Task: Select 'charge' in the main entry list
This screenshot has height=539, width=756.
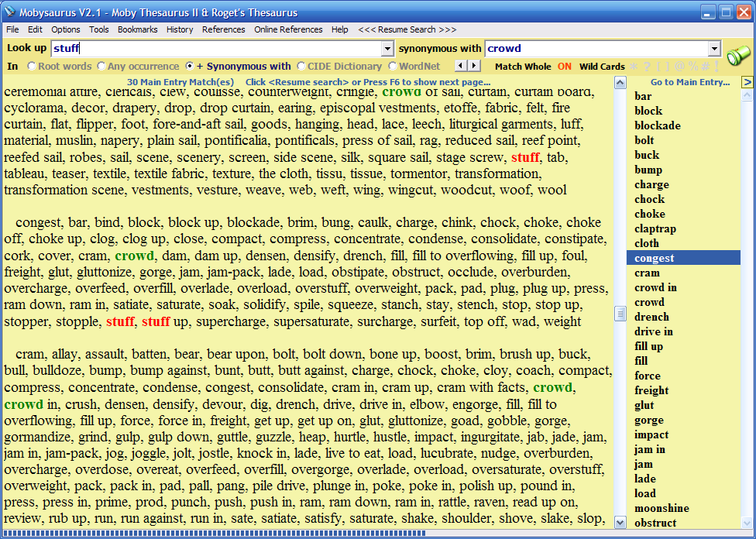Action: pos(651,184)
